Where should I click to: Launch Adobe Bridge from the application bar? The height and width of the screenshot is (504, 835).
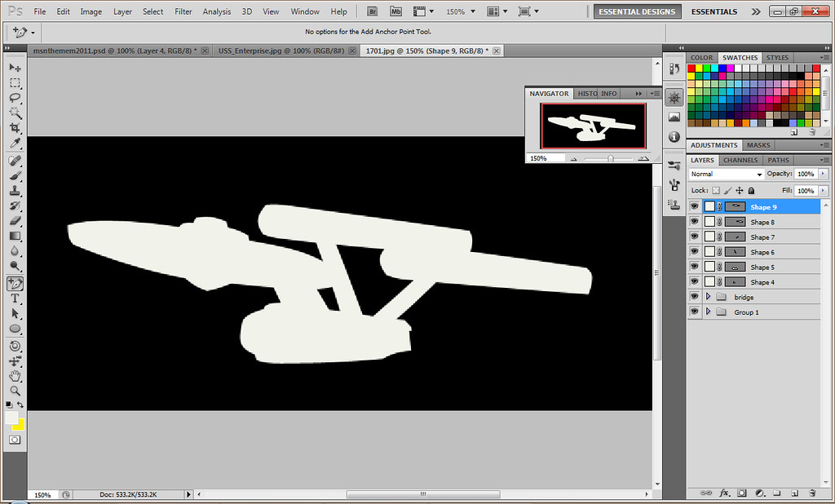coord(372,11)
